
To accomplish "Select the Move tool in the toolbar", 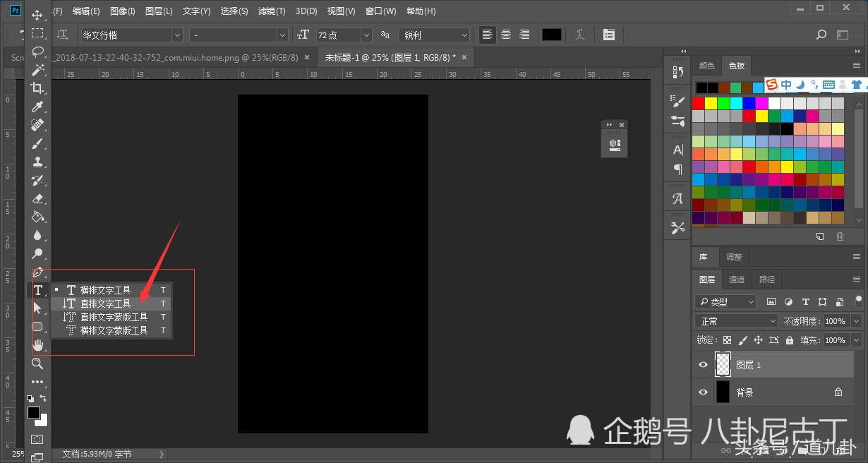I will point(38,14).
